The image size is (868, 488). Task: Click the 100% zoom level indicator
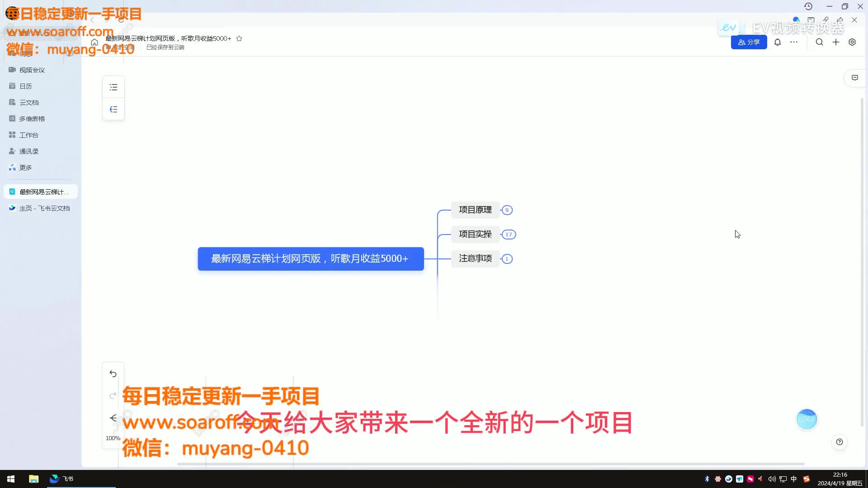[113, 438]
